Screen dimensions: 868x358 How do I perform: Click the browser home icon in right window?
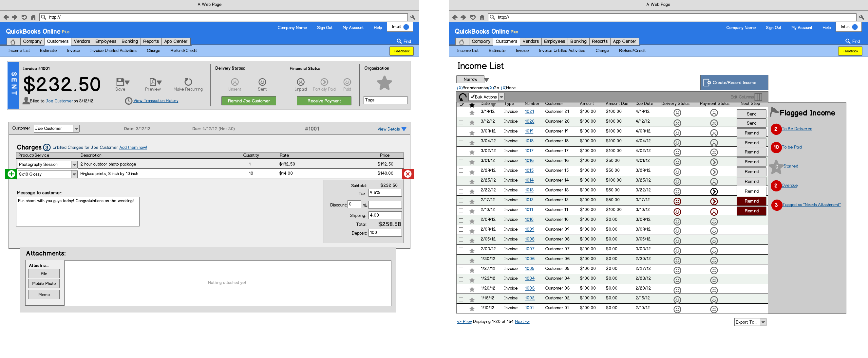pos(482,17)
